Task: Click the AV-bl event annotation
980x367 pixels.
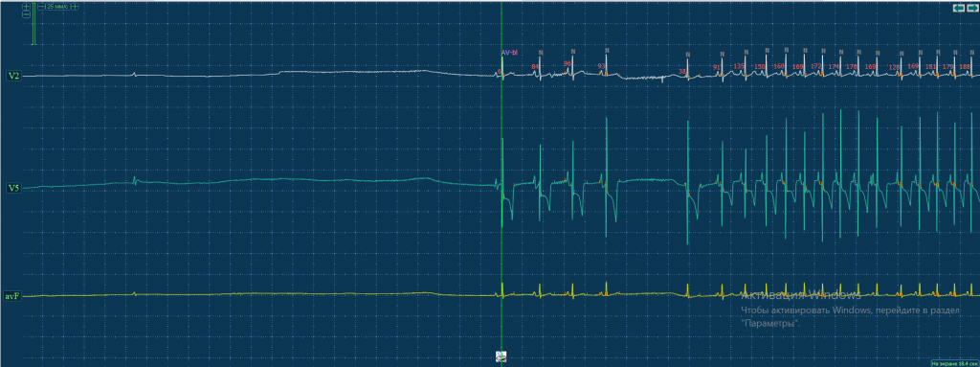Action: click(x=509, y=53)
